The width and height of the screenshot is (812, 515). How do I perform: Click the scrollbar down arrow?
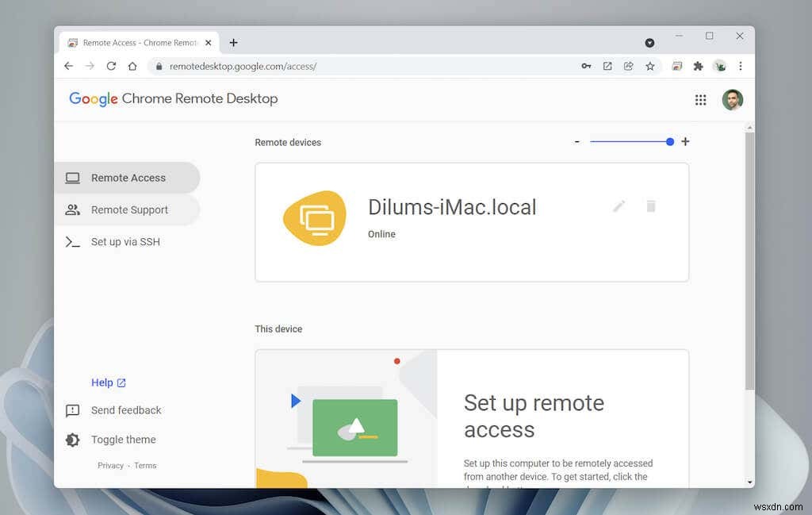point(749,482)
